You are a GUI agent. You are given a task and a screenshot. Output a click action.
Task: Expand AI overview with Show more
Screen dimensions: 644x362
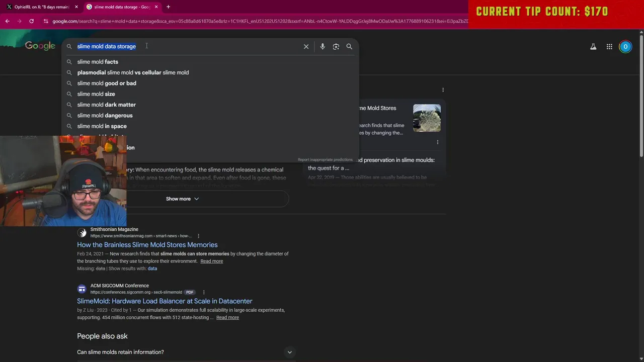182,199
